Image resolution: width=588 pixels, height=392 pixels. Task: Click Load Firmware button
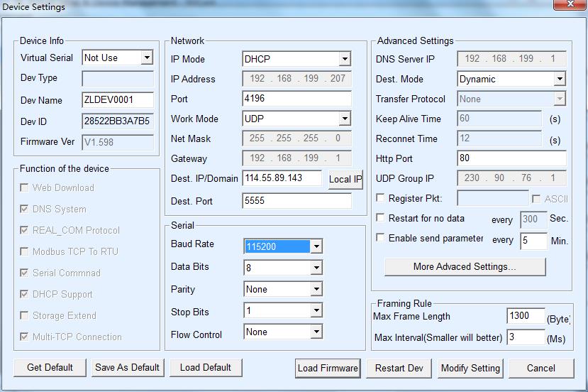point(328,368)
